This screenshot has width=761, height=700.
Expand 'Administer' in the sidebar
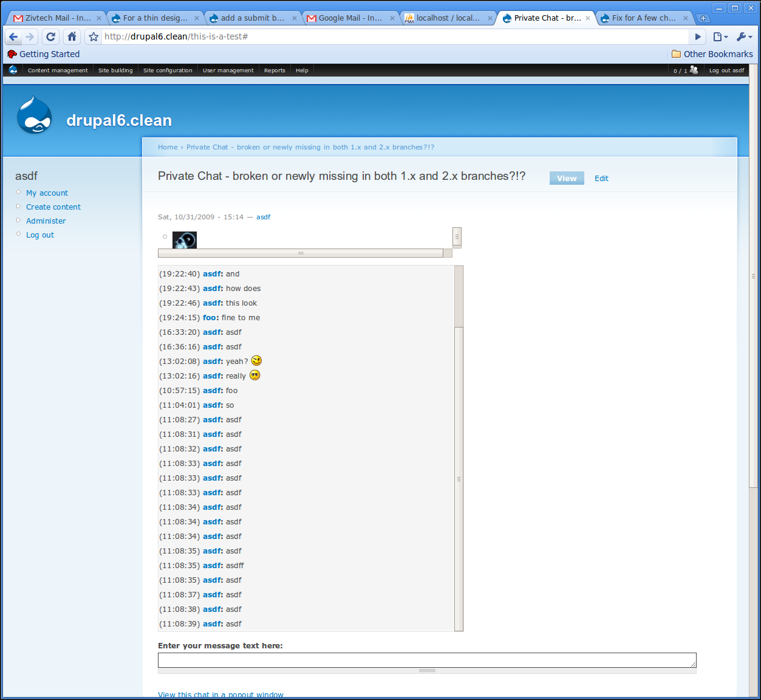pos(46,221)
